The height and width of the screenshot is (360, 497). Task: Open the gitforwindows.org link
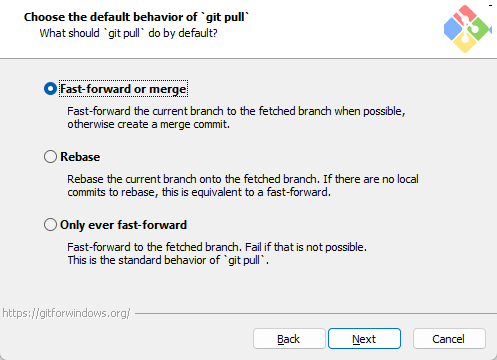66,313
